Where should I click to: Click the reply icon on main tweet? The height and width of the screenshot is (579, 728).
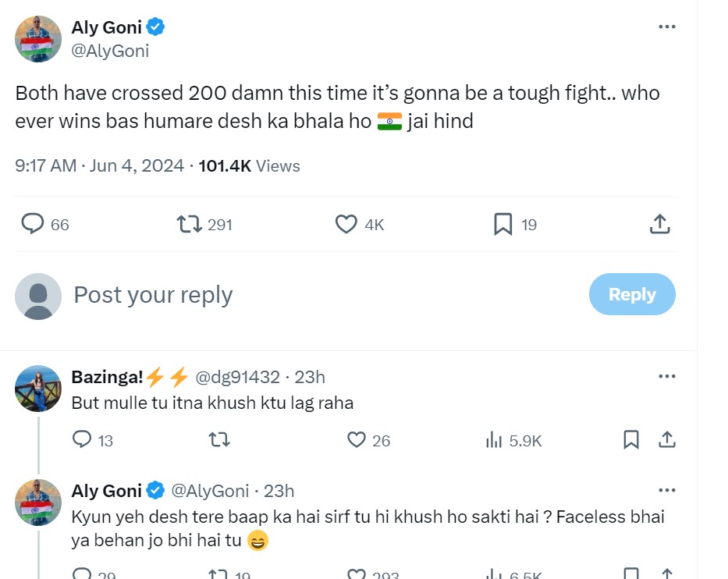(32, 225)
